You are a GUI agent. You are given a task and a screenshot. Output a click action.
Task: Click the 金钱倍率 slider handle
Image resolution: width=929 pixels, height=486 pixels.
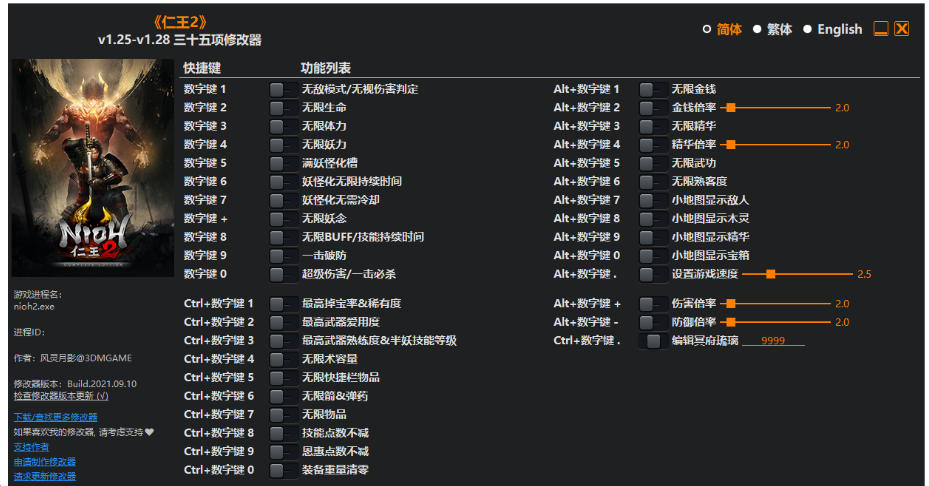[731, 108]
